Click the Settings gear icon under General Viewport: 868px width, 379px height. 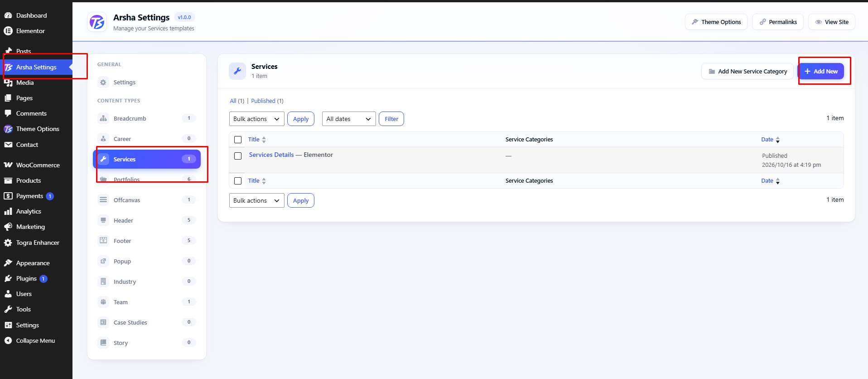[x=103, y=82]
